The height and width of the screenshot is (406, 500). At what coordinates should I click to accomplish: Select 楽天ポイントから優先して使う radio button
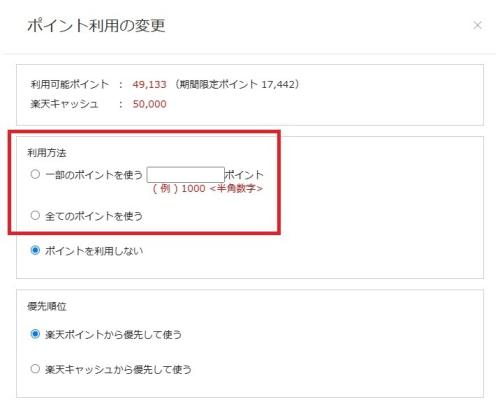[35, 334]
